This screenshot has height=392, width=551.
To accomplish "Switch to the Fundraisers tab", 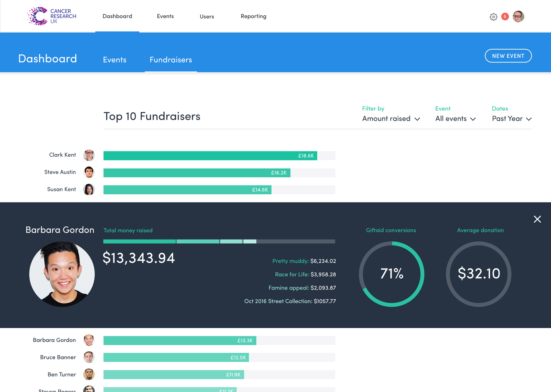I will coord(171,60).
